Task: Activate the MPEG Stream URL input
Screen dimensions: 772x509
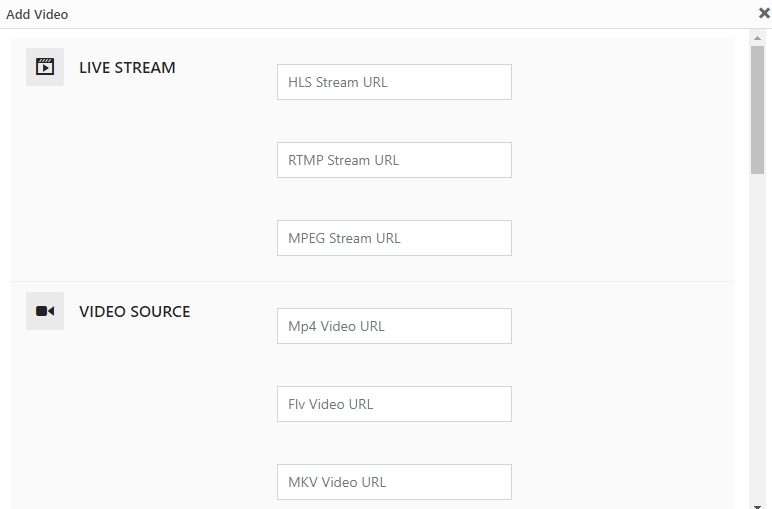Action: (x=394, y=238)
